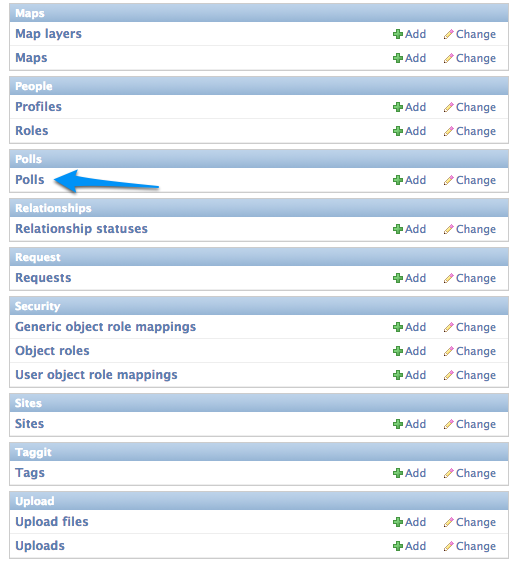Open the People section header
522x574 pixels.
click(34, 86)
